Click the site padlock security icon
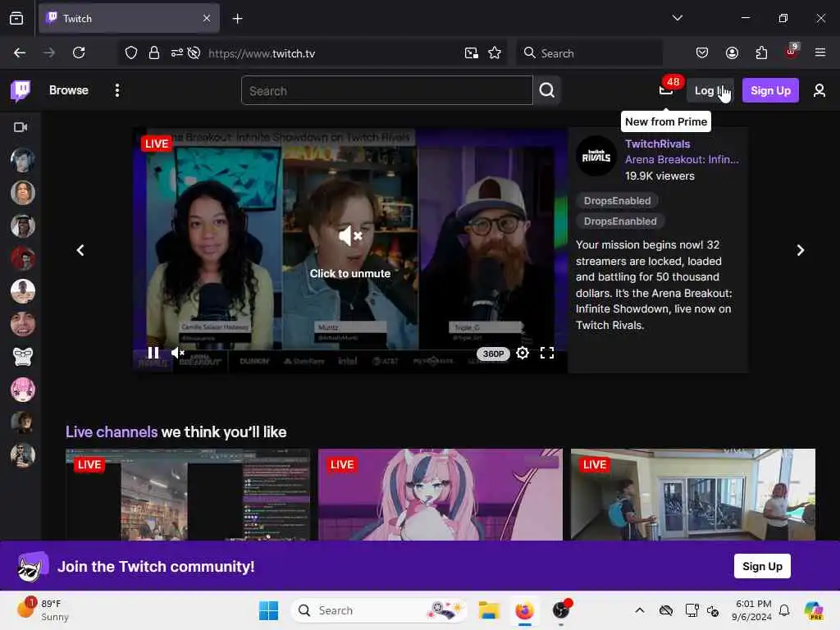Image resolution: width=840 pixels, height=630 pixels. 153,52
